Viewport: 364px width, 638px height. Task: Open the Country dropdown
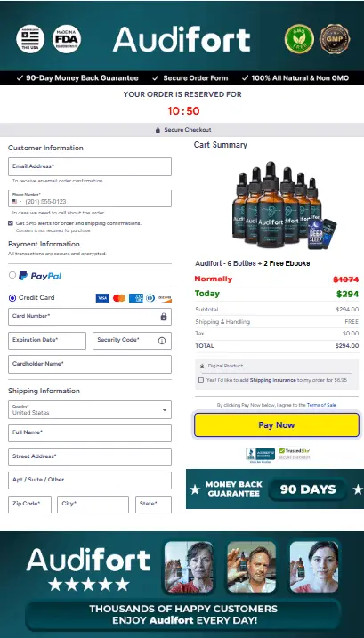click(x=90, y=409)
